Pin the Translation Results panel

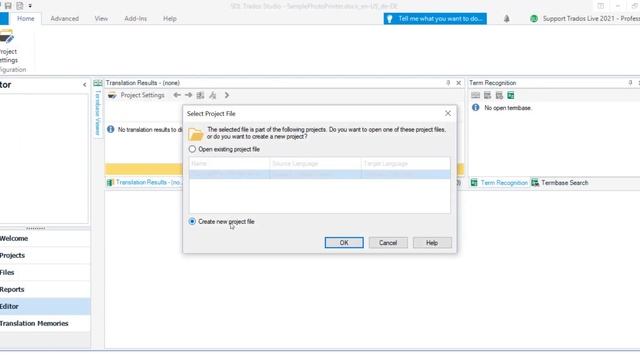[x=448, y=83]
